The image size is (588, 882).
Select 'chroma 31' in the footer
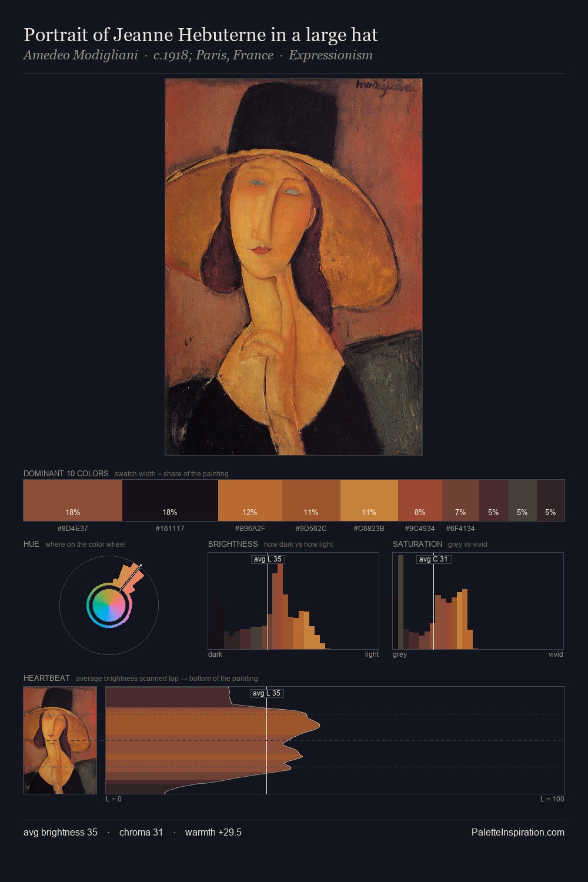coord(141,832)
